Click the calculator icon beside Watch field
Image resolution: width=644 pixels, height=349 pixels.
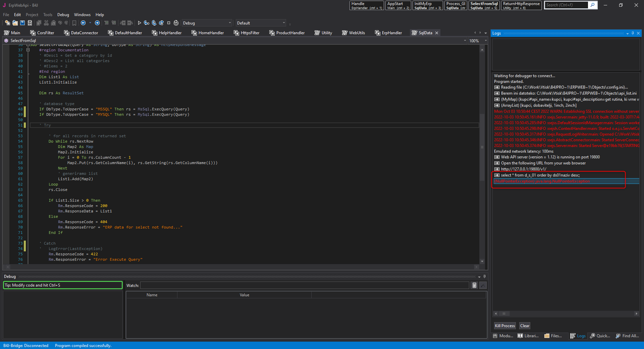click(474, 285)
